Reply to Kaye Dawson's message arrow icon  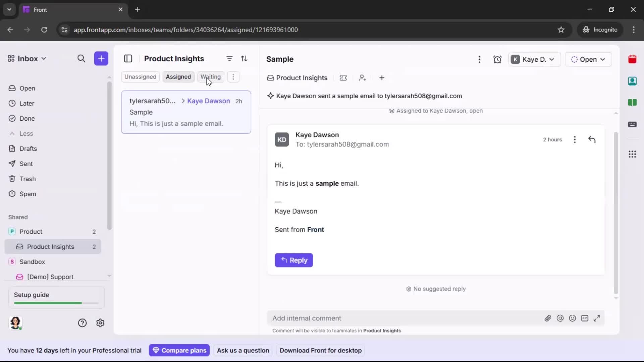[592, 139]
